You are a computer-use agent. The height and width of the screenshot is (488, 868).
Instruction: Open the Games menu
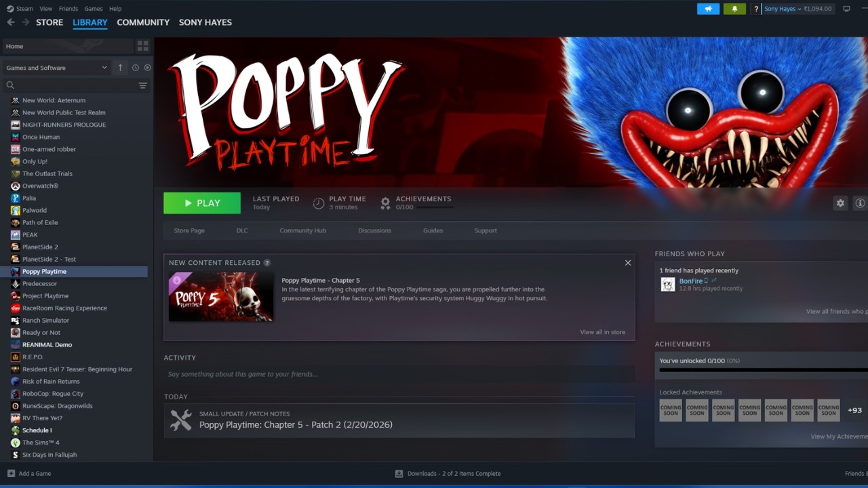[x=94, y=9]
